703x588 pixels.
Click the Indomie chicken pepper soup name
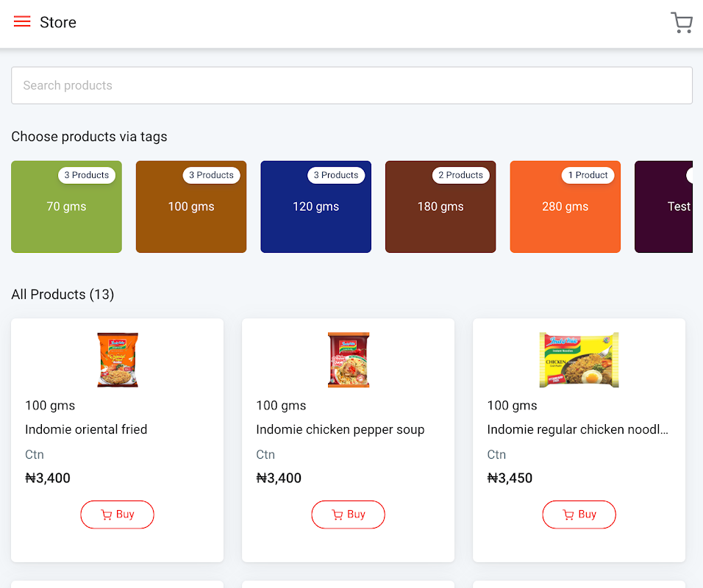[x=340, y=429]
